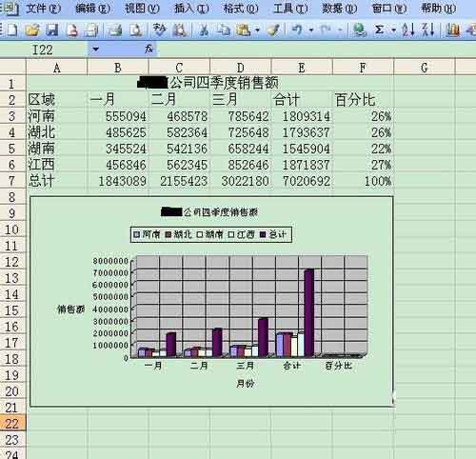Select the chart title text
This screenshot has height=459, width=476.
[209, 212]
